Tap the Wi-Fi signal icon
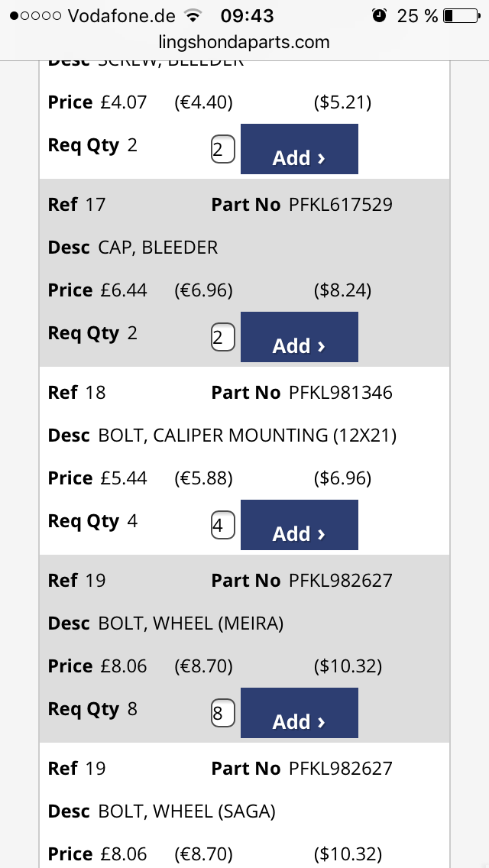This screenshot has width=489, height=868. click(x=193, y=15)
